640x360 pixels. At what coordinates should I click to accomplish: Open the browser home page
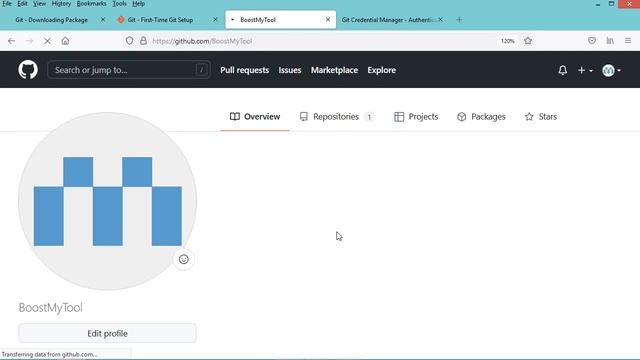pos(65,41)
